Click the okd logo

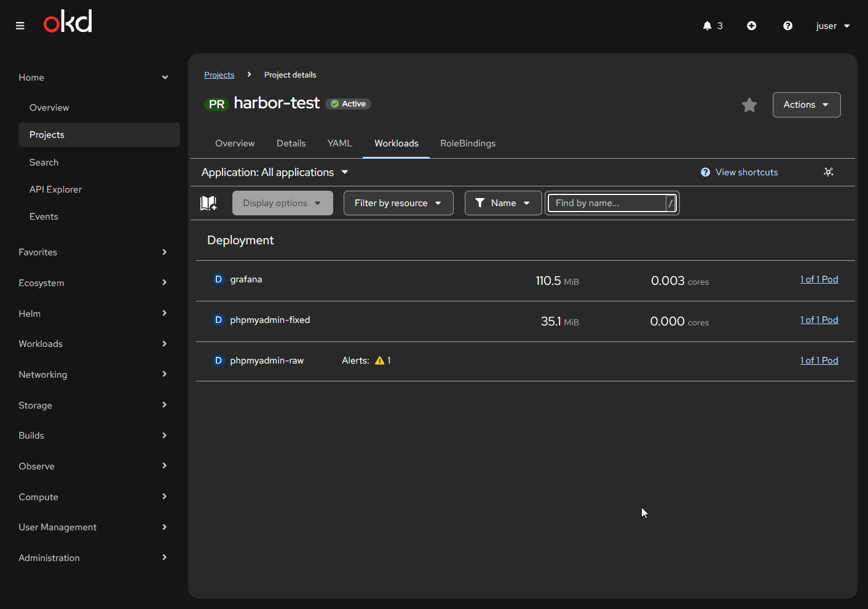[68, 22]
